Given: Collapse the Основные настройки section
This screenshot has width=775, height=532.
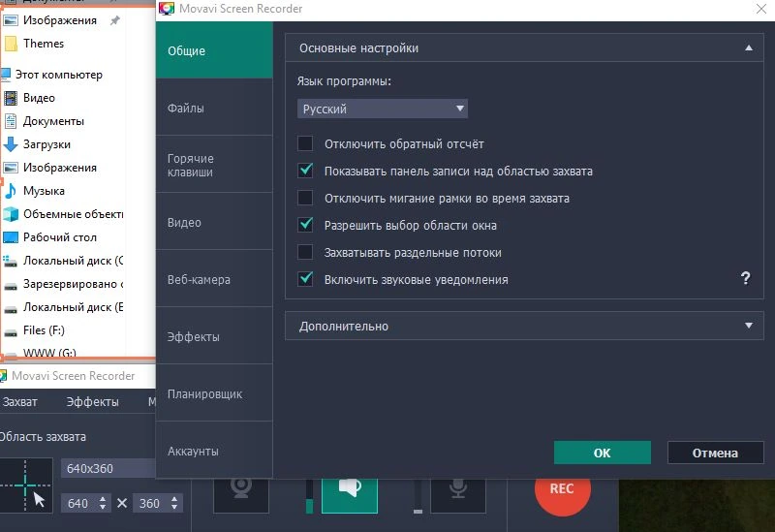Looking at the screenshot, I should [x=524, y=47].
